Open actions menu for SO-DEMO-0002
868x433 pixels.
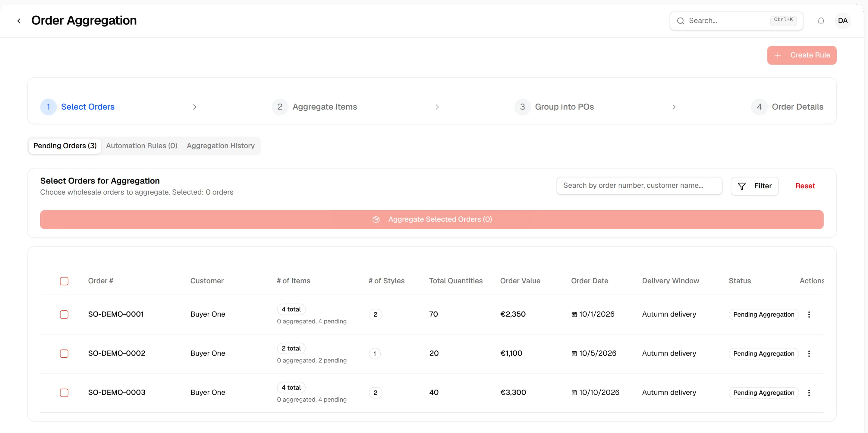click(809, 353)
